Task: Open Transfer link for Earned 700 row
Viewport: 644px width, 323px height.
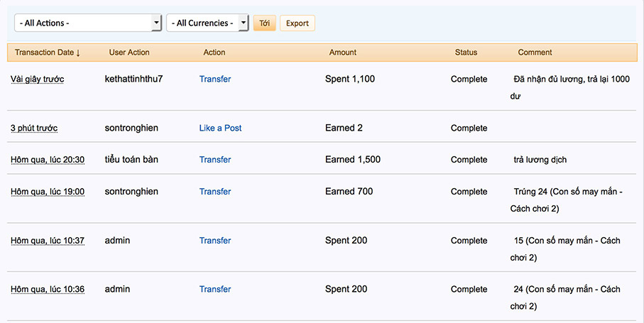Action: [x=215, y=192]
